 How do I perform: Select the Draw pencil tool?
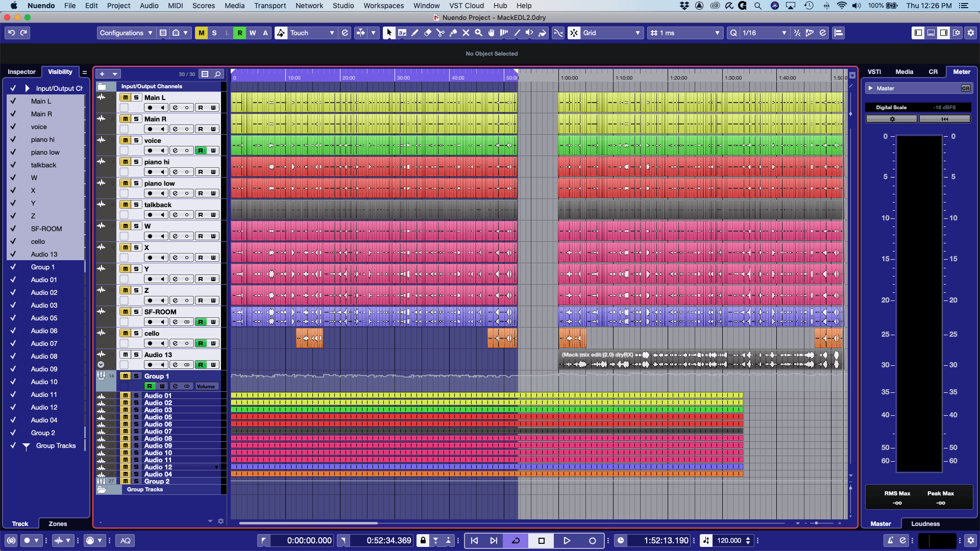[415, 33]
